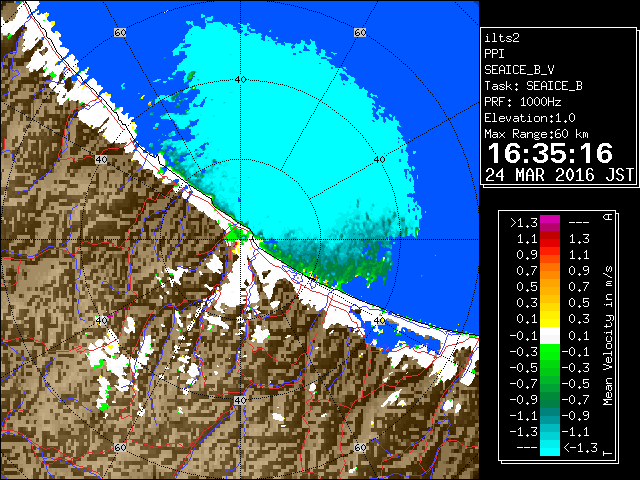The width and height of the screenshot is (640, 480).
Task: Click the 'Max Range:60 km' text
Action: [x=536, y=134]
